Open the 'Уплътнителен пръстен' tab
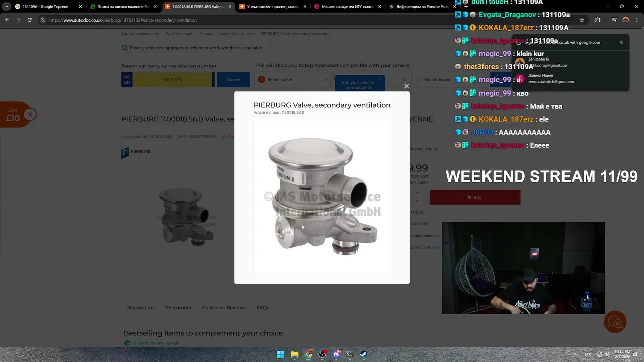Screen dimensions: 644x362 click(272, 7)
